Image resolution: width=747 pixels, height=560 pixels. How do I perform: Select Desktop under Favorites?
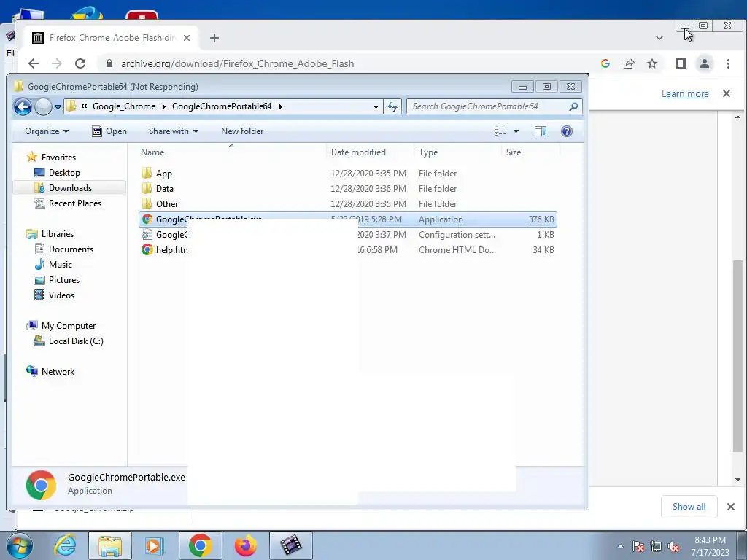57,173
